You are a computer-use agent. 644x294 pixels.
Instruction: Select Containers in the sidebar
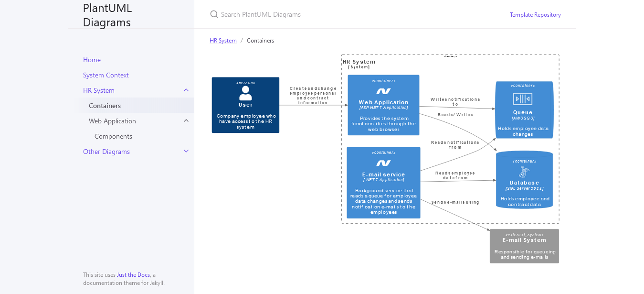[x=105, y=106]
